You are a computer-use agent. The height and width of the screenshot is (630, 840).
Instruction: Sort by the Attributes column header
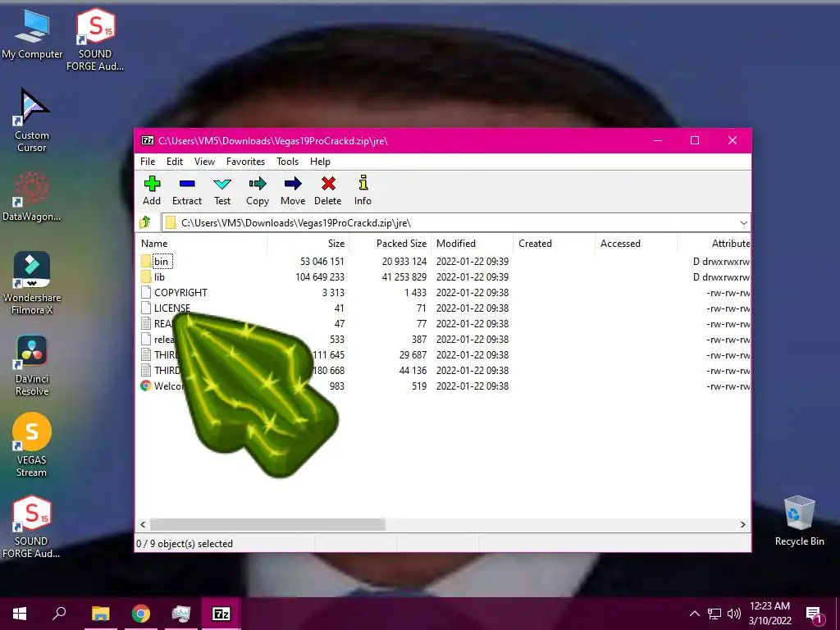point(714,243)
